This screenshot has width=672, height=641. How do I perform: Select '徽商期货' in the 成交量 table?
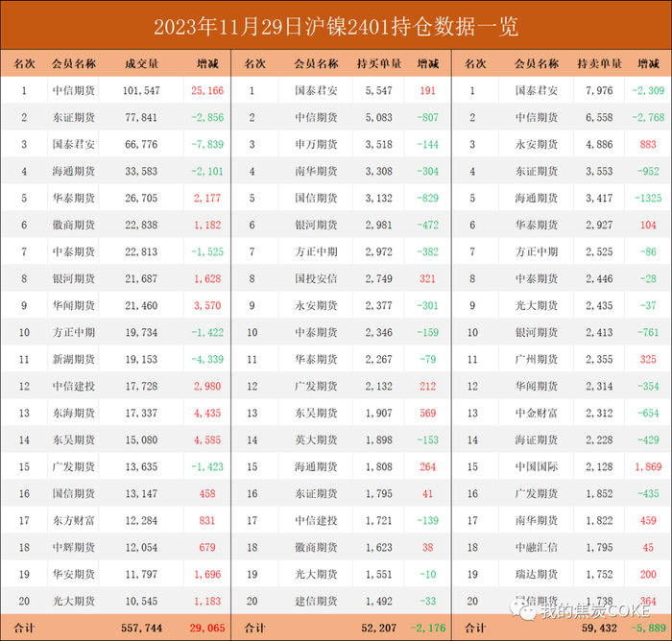74,225
